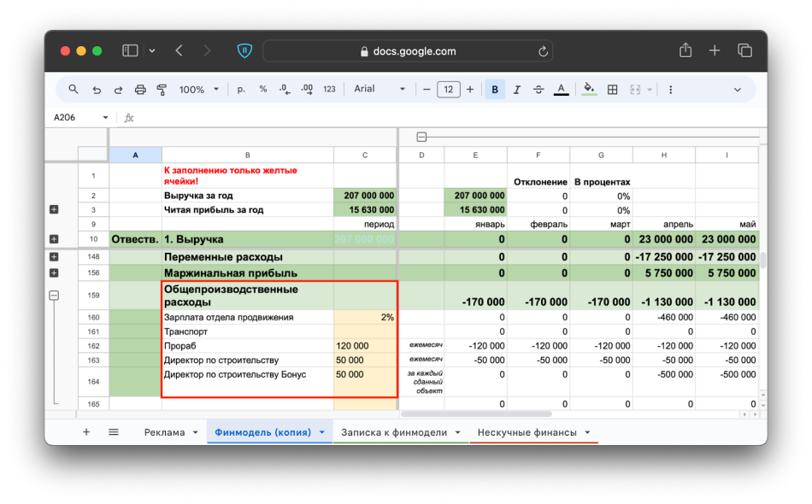Toggle italic formatting
This screenshot has width=812, height=504.
[516, 90]
